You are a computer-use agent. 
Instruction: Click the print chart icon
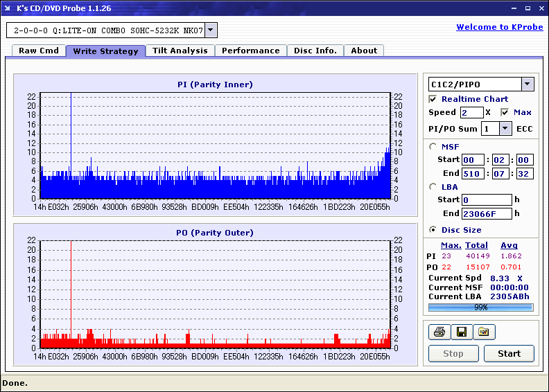tap(439, 332)
